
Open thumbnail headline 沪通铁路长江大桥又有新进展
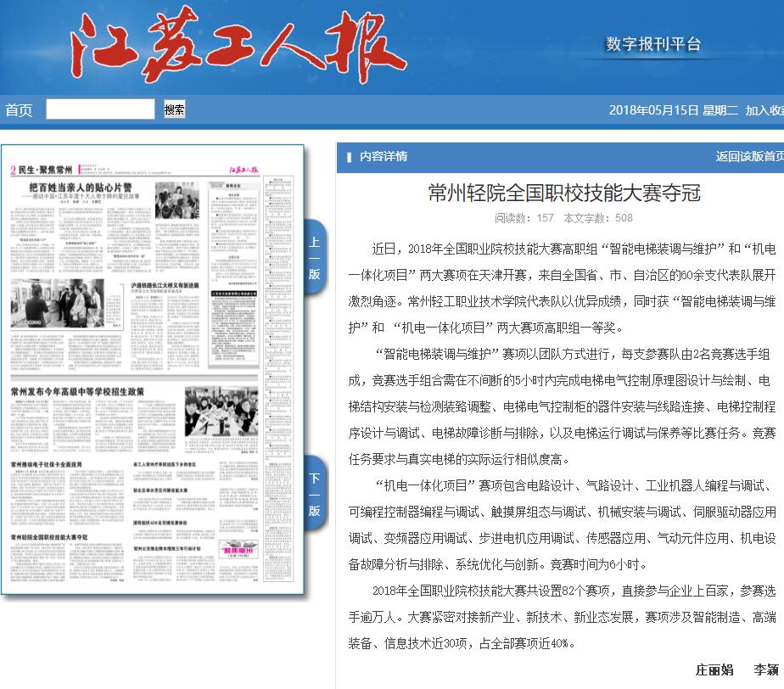click(165, 285)
